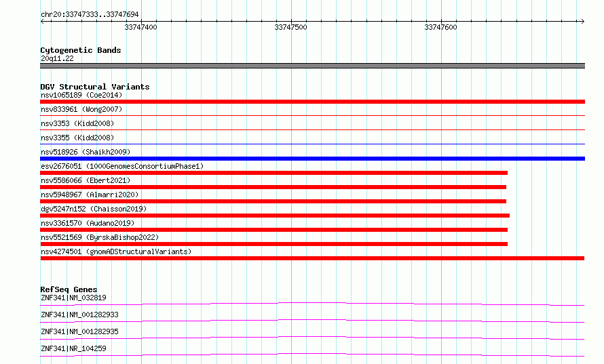Click the chr20:33747333..33747694 coordinate text

coord(90,14)
